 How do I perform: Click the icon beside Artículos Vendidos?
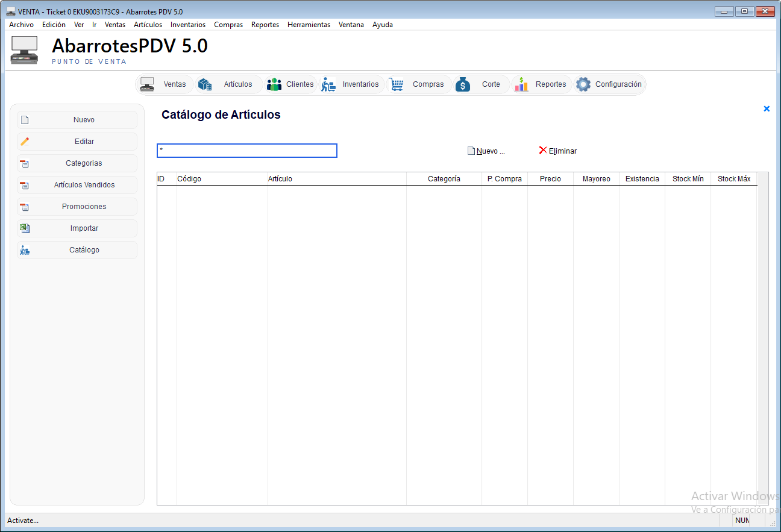(x=25, y=185)
